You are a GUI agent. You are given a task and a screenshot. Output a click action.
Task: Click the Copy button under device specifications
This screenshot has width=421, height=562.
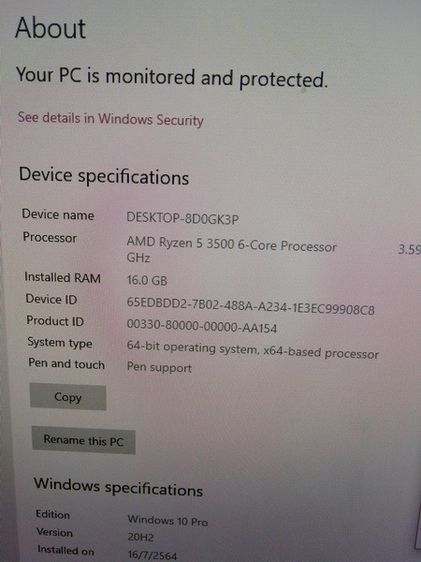coord(68,397)
